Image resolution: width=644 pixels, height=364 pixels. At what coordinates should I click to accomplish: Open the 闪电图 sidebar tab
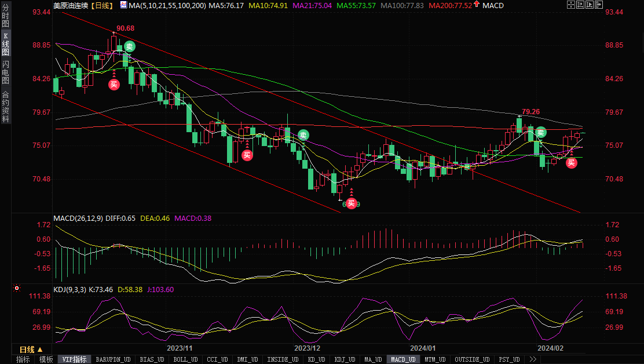click(x=5, y=72)
